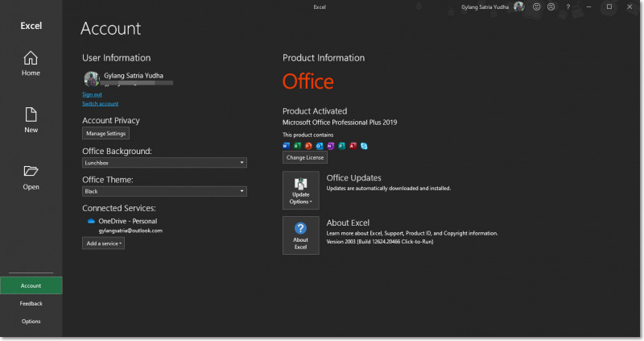The width and height of the screenshot is (644, 341).
Task: Open the Help question mark icon
Action: 568,6
